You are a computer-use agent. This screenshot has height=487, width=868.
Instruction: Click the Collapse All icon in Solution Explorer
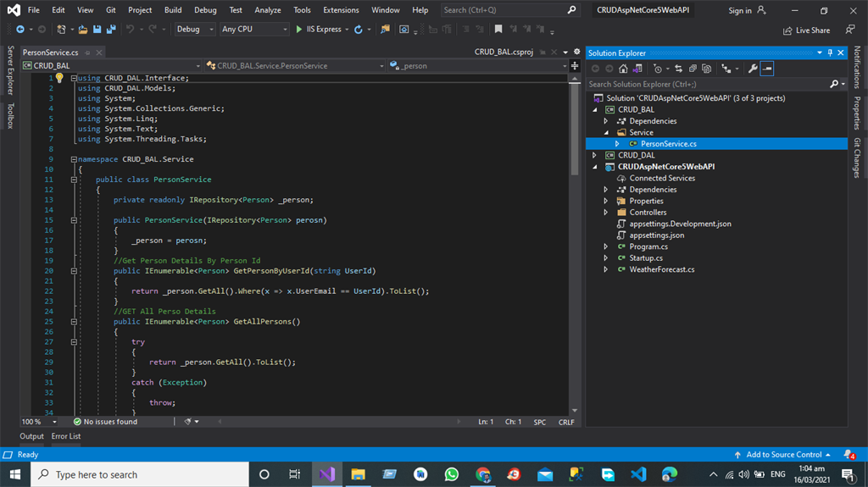click(x=693, y=69)
